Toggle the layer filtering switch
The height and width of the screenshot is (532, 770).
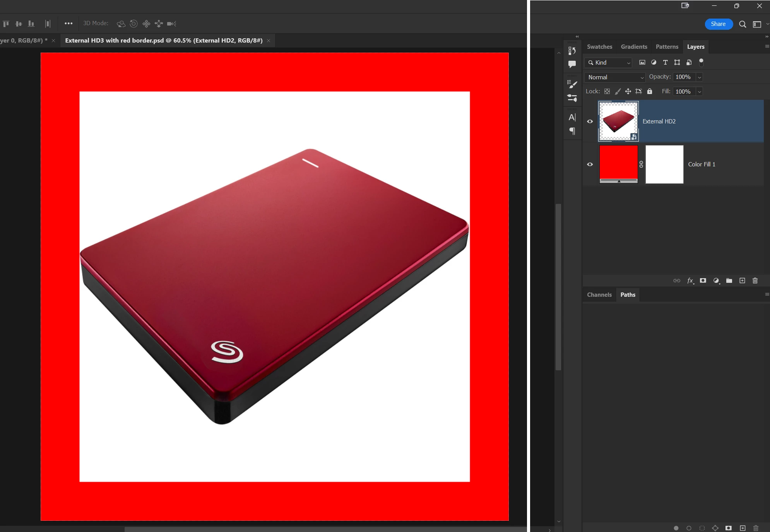701,62
